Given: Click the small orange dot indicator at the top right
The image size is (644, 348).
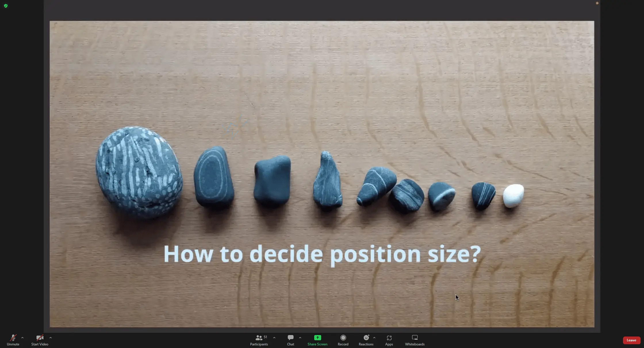Looking at the screenshot, I should point(597,3).
